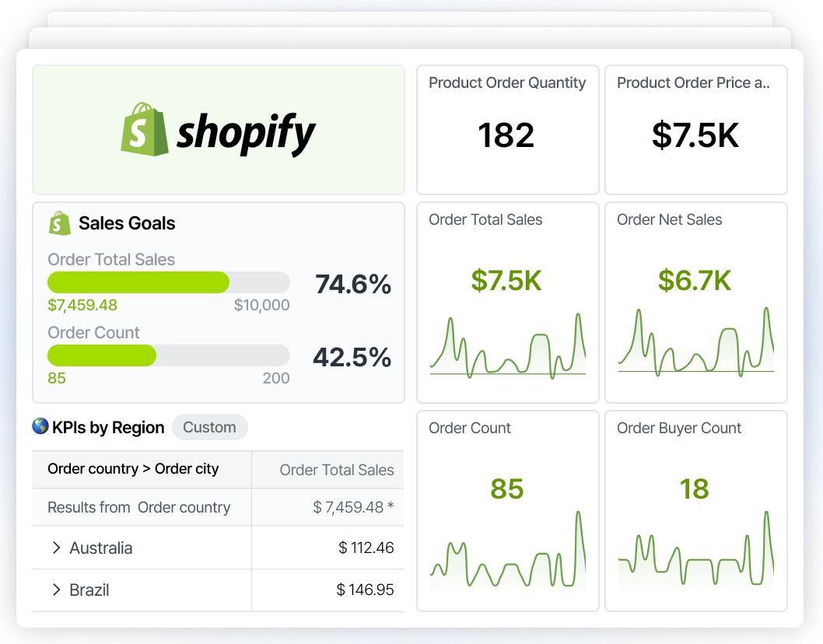This screenshot has width=823, height=644.
Task: Click the Brazil country label
Action: (89, 590)
